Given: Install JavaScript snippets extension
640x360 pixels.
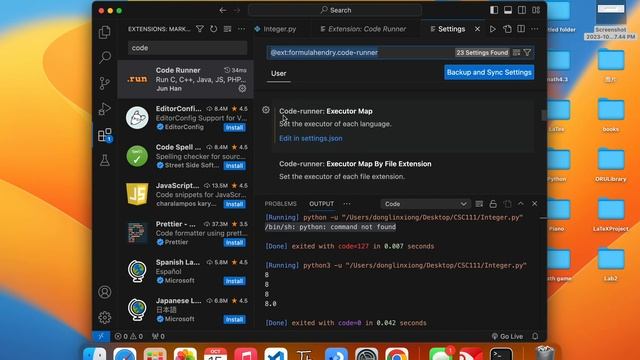Looking at the screenshot, I should [234, 204].
